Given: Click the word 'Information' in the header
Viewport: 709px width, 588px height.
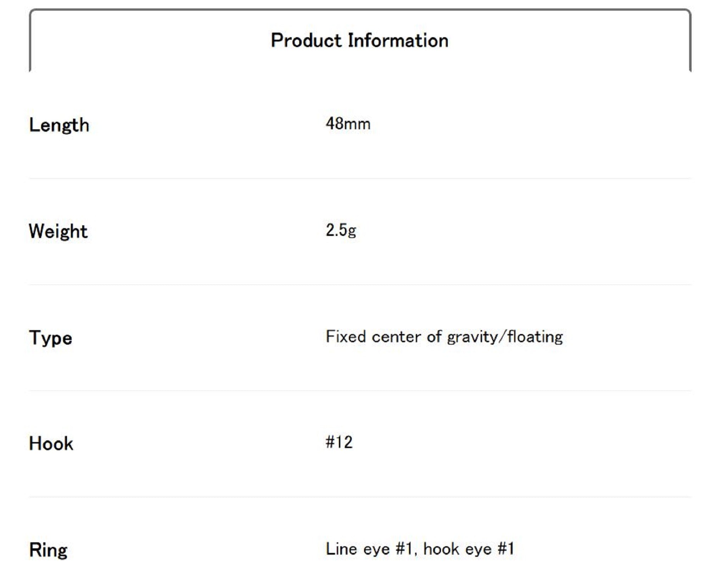Looking at the screenshot, I should coord(398,40).
